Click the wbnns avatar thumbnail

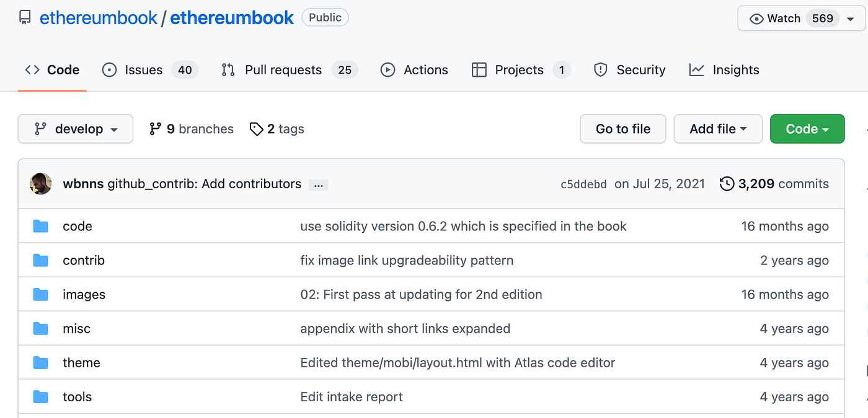[40, 183]
